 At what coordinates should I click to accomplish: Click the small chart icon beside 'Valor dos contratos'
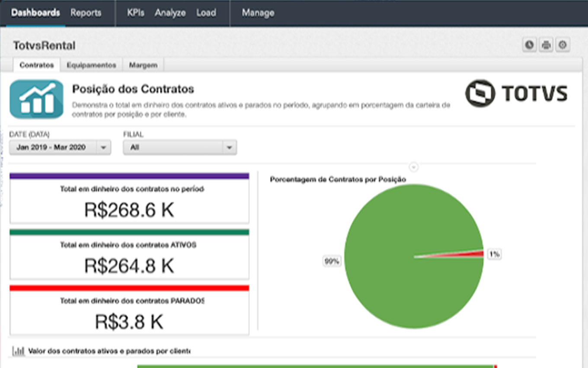(19, 351)
